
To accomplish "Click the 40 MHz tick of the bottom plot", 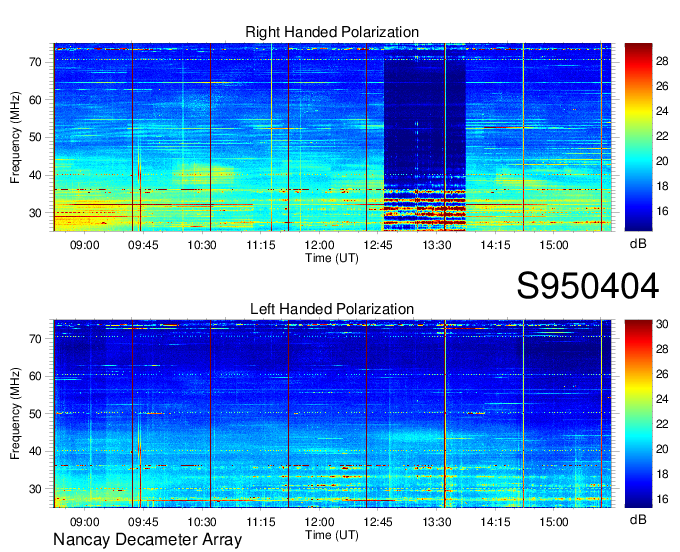I will tap(36, 451).
